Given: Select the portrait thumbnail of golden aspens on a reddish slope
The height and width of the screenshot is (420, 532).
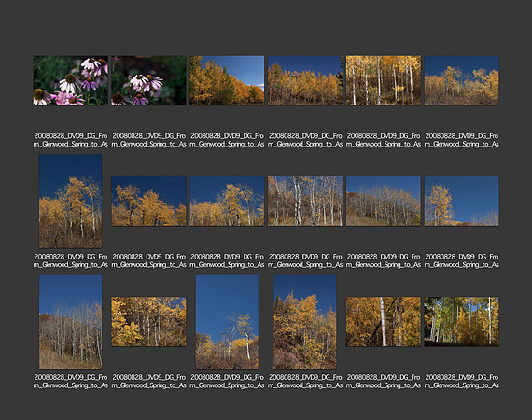Looking at the screenshot, I should [305, 322].
